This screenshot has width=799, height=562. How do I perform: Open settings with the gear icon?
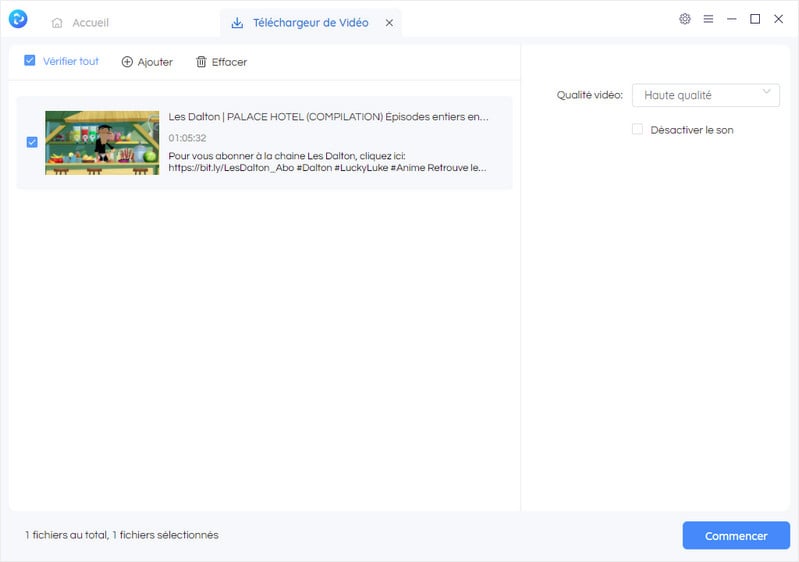tap(685, 19)
